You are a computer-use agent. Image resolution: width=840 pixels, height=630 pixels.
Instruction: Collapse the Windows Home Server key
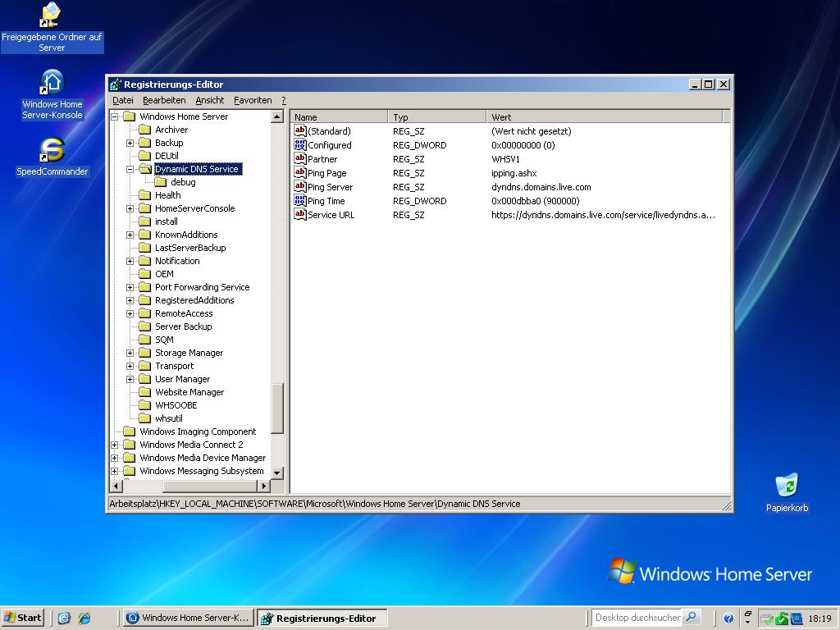(x=115, y=116)
